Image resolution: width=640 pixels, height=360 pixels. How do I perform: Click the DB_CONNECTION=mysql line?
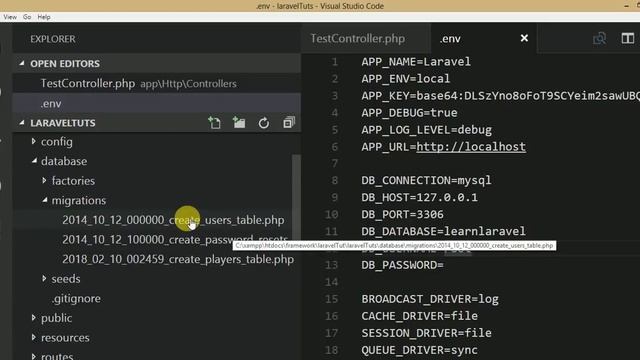[x=426, y=180]
